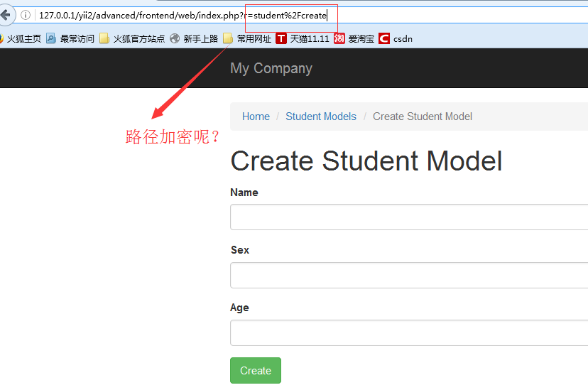
Task: Click the red 淘 Taobao icon
Action: [x=339, y=38]
